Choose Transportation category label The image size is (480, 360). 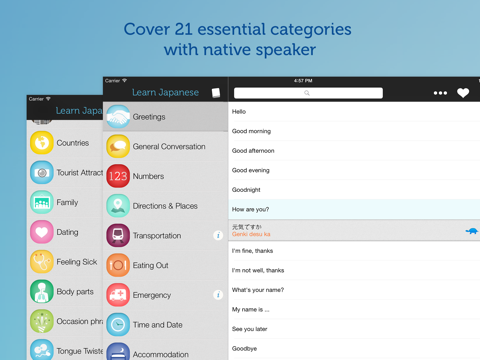pos(157,236)
